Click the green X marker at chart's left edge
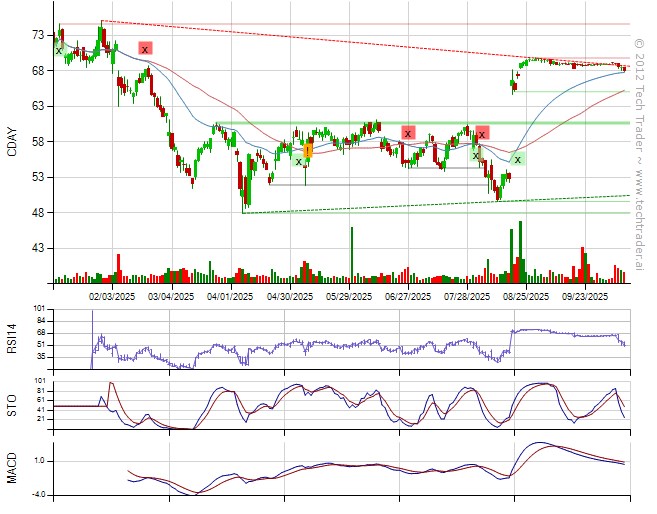 pyautogui.click(x=59, y=49)
